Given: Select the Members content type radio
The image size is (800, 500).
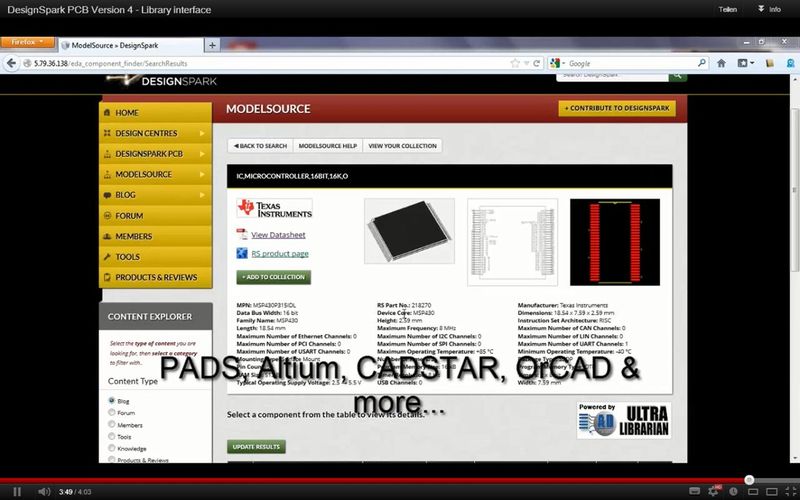Looking at the screenshot, I should click(x=112, y=424).
